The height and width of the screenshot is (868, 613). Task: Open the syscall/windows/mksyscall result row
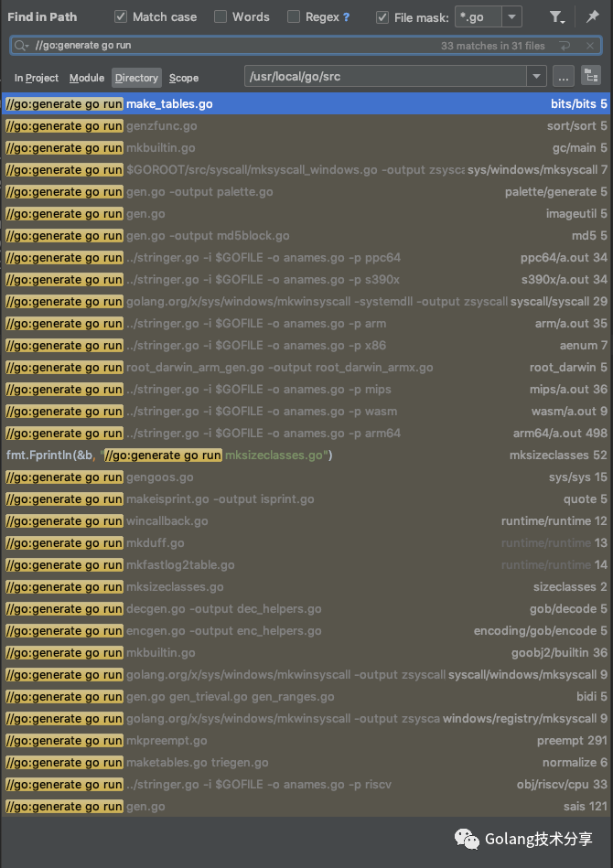pos(306,675)
